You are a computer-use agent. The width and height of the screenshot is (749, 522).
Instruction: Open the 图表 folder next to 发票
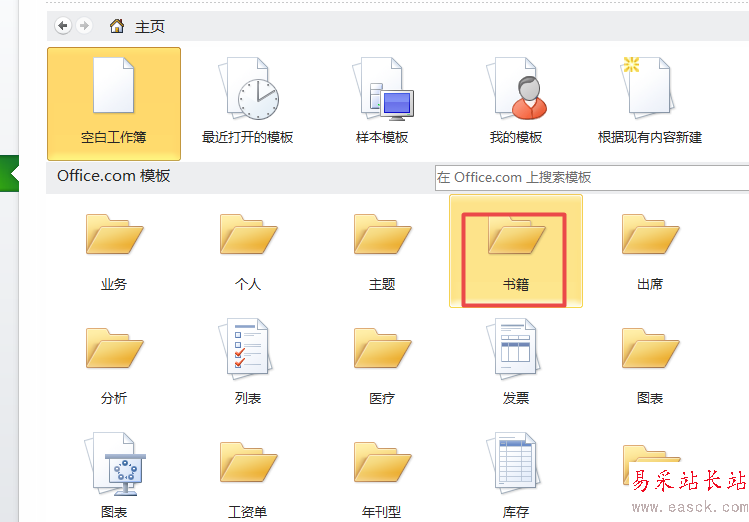(x=650, y=365)
